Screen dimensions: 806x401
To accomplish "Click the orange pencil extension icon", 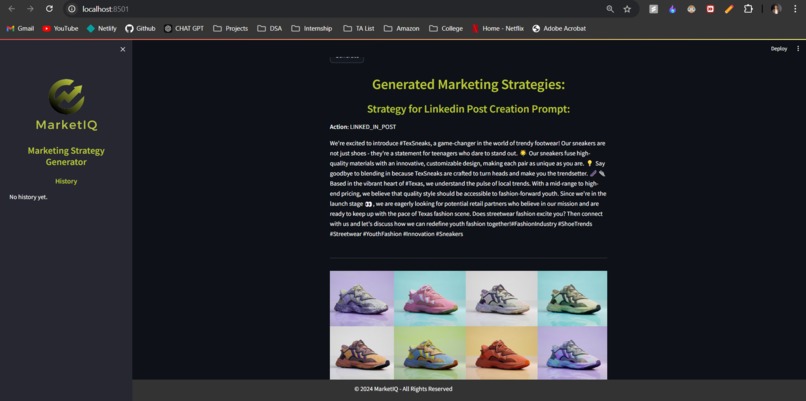I will coord(729,9).
